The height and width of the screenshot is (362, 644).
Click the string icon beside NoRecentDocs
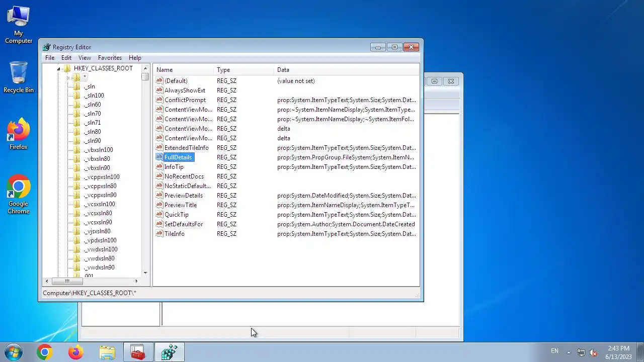[159, 176]
